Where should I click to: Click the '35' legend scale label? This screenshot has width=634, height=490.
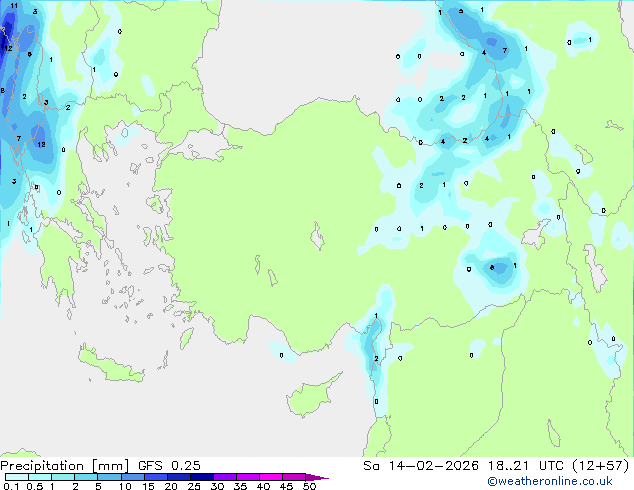(x=240, y=486)
